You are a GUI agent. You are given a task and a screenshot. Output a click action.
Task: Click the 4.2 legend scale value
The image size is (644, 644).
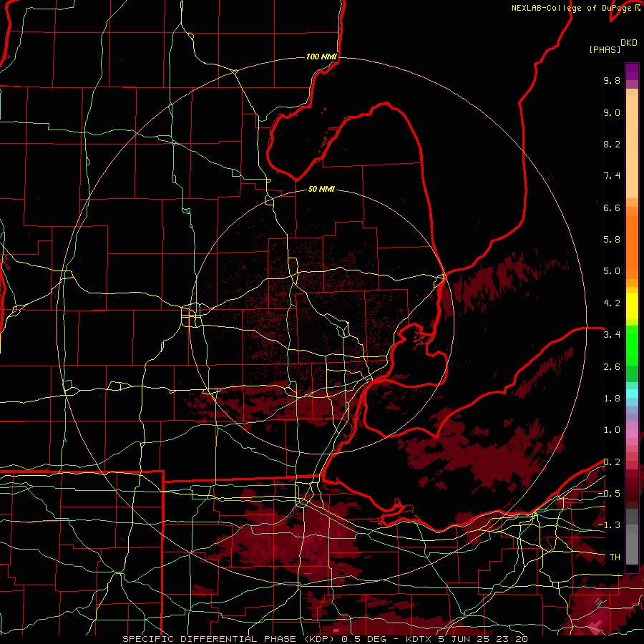[x=612, y=303]
